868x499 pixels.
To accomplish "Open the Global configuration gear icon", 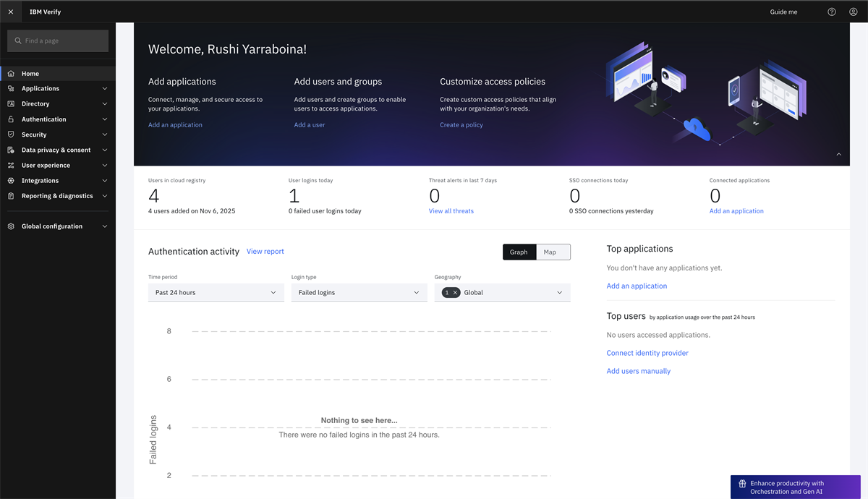I will (x=11, y=226).
